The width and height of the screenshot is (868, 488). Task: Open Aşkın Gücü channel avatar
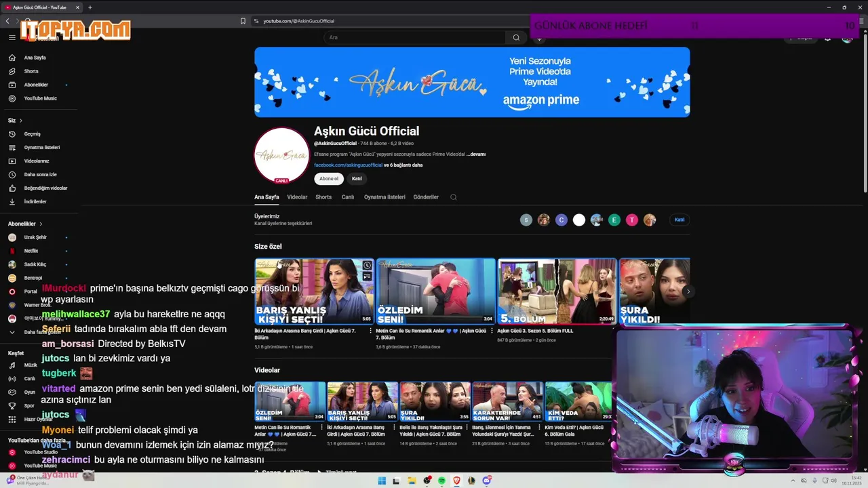tap(281, 155)
